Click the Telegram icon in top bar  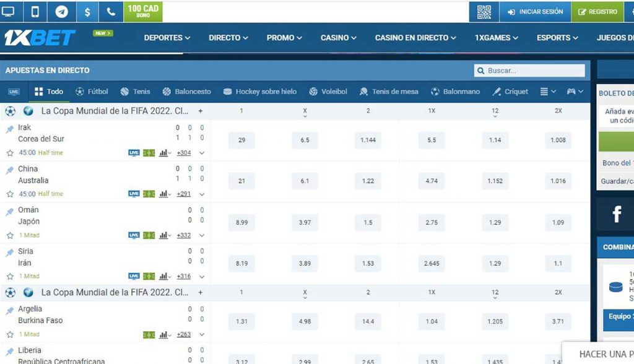(61, 12)
